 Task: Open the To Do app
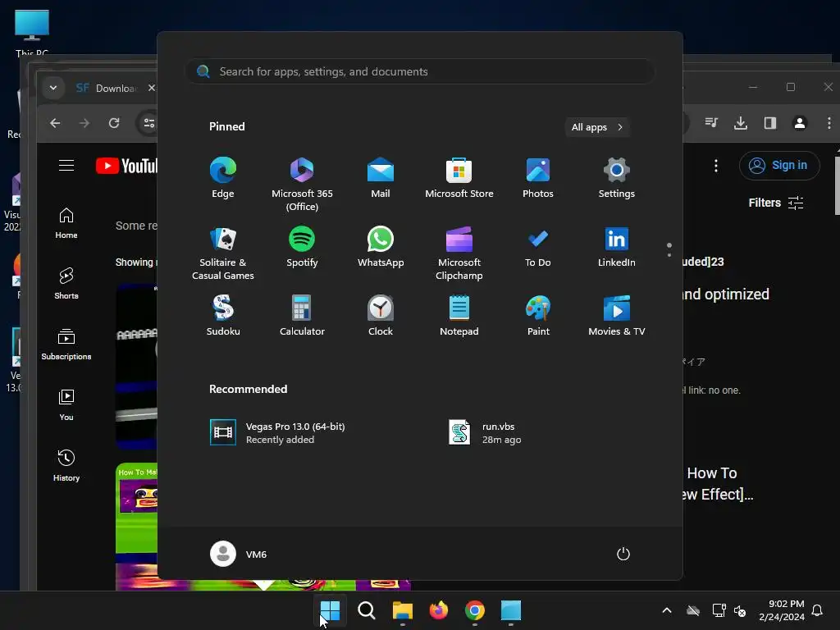point(538,247)
